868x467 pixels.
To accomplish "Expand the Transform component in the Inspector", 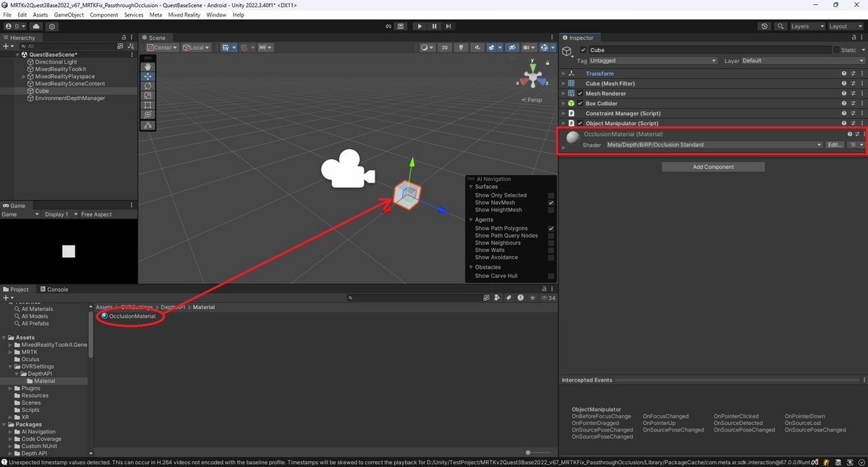I will coord(565,73).
